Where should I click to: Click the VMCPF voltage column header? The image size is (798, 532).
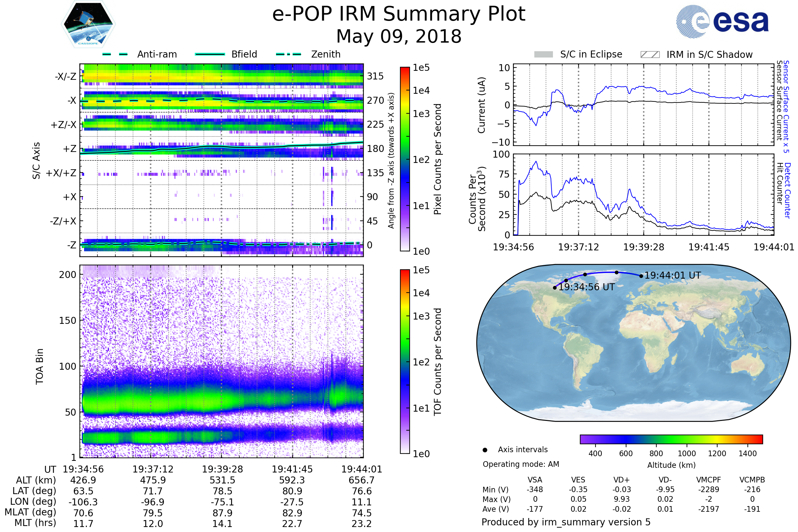point(709,480)
